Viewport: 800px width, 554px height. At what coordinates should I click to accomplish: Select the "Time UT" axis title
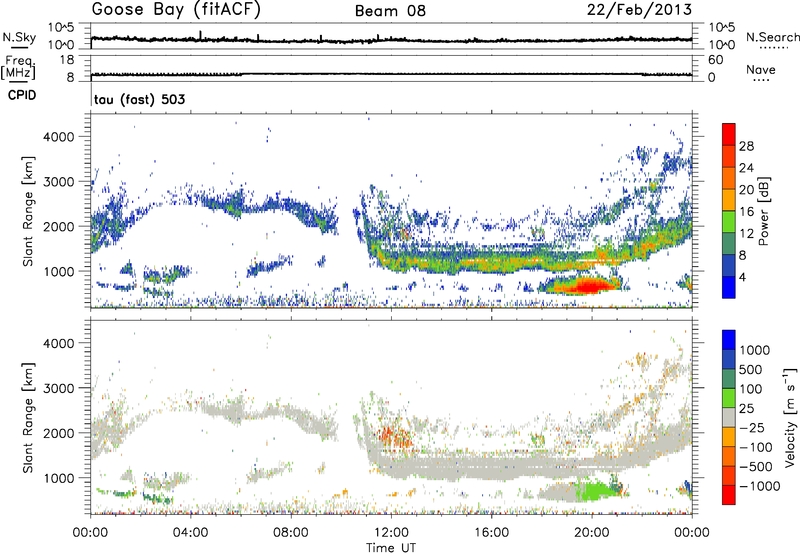391,548
